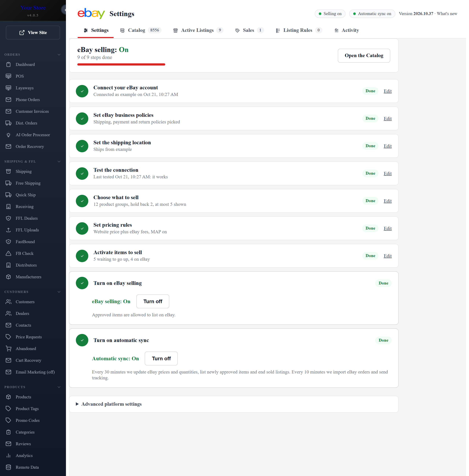This screenshot has height=476, width=469.
Task: Click the Categories clipboard-check icon
Action: point(8,432)
